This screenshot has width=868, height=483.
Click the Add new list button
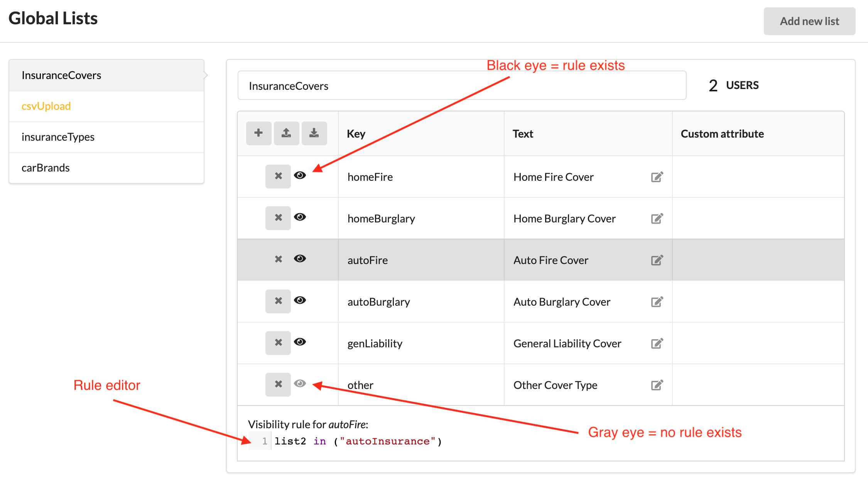[809, 21]
